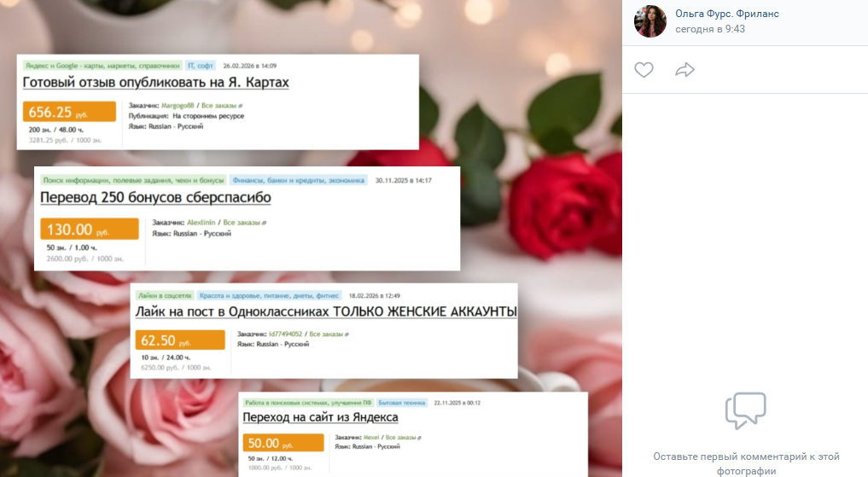Click the 656.25 руб. price badge
This screenshot has height=477, width=868.
click(69, 111)
